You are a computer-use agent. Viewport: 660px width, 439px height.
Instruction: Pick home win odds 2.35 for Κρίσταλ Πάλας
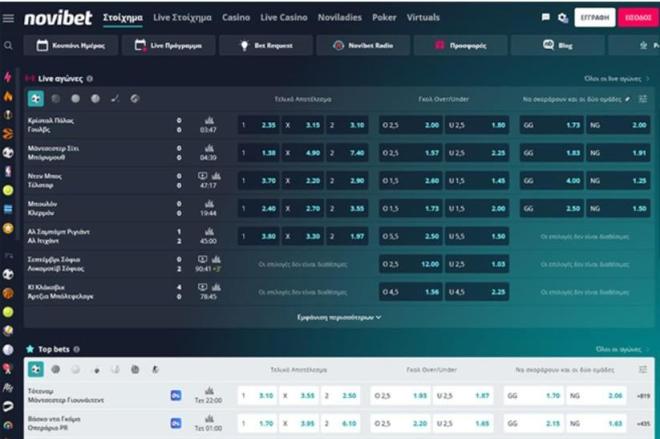tap(258, 125)
